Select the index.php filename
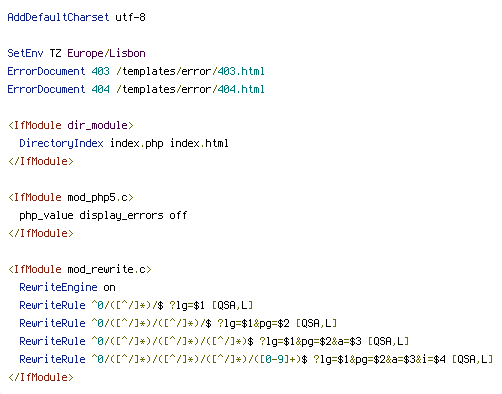The height and width of the screenshot is (394, 502). 137,143
